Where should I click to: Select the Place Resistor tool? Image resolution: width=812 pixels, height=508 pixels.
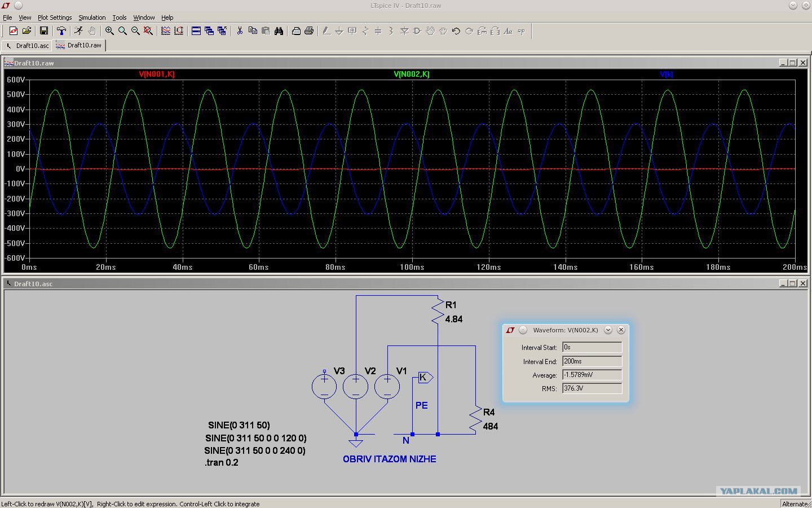point(365,31)
